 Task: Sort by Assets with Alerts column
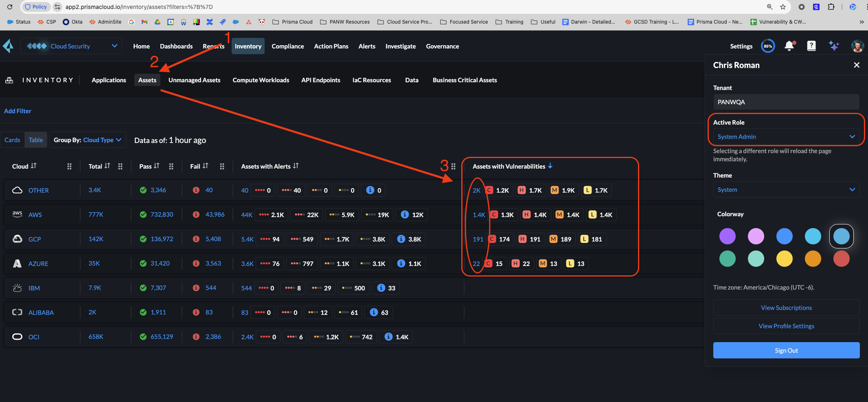[296, 166]
